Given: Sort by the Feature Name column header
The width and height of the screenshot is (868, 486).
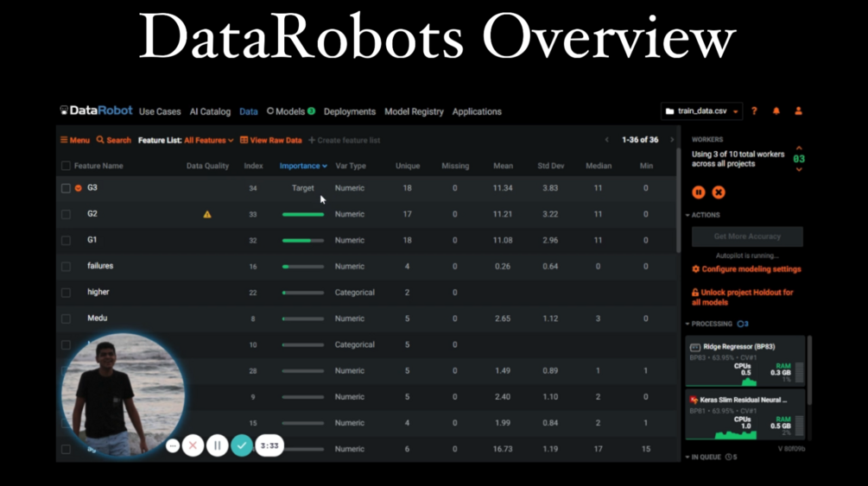Looking at the screenshot, I should coord(98,166).
